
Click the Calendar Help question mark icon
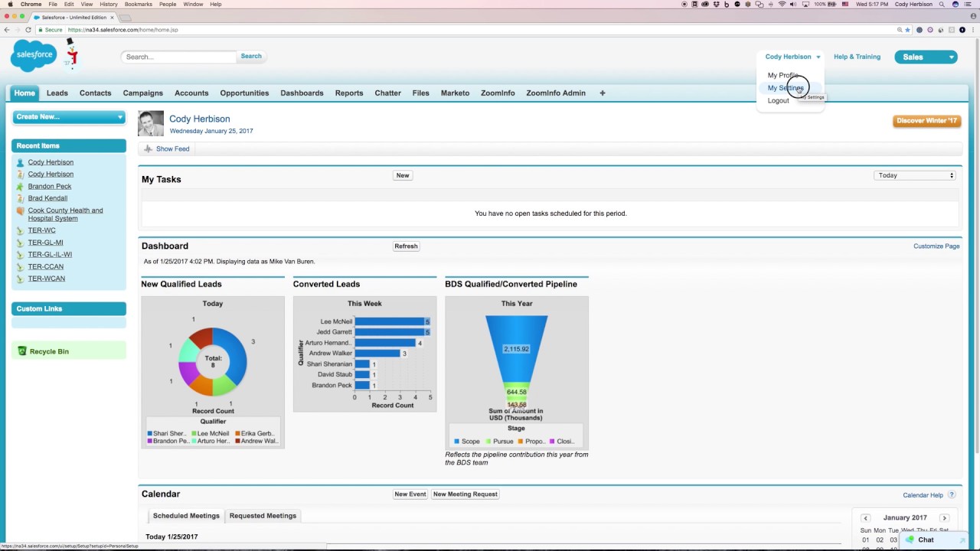pyautogui.click(x=952, y=495)
